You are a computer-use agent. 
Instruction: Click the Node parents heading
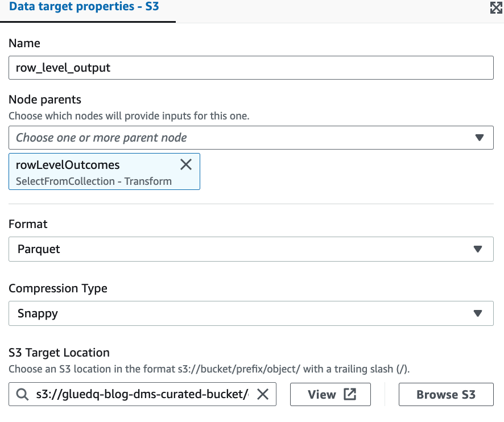pyautogui.click(x=45, y=100)
